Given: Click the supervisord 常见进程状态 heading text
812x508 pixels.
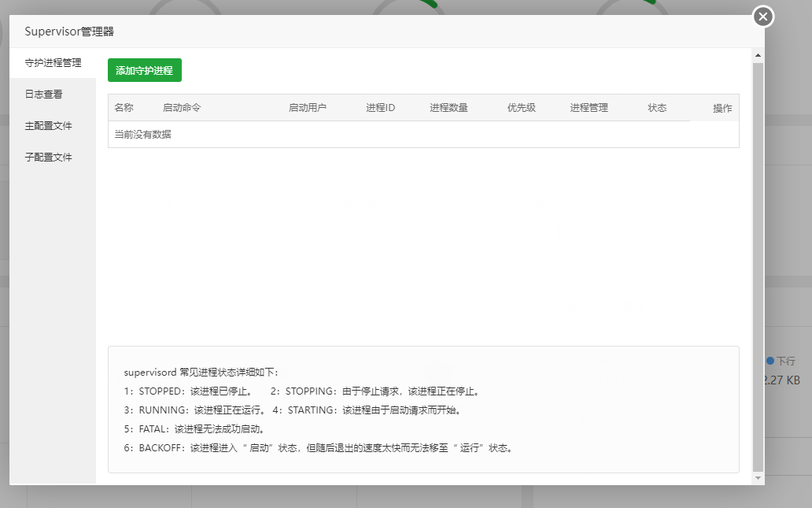Looking at the screenshot, I should [201, 373].
